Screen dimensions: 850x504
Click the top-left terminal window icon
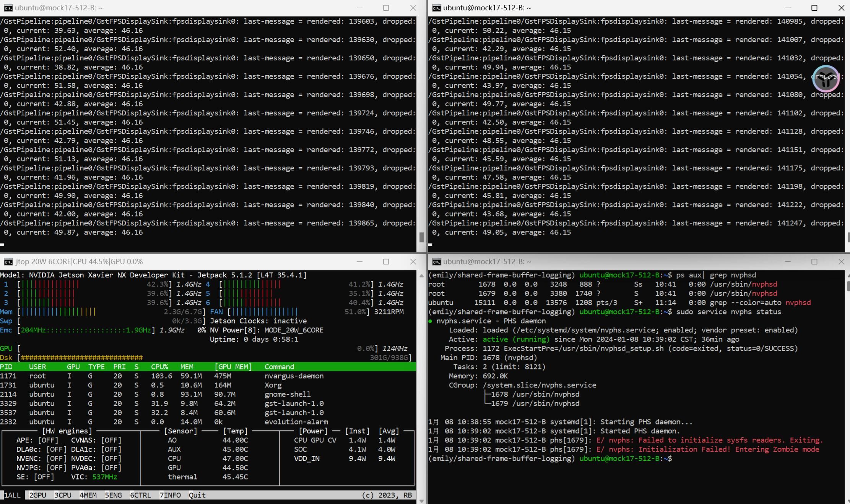coord(8,8)
